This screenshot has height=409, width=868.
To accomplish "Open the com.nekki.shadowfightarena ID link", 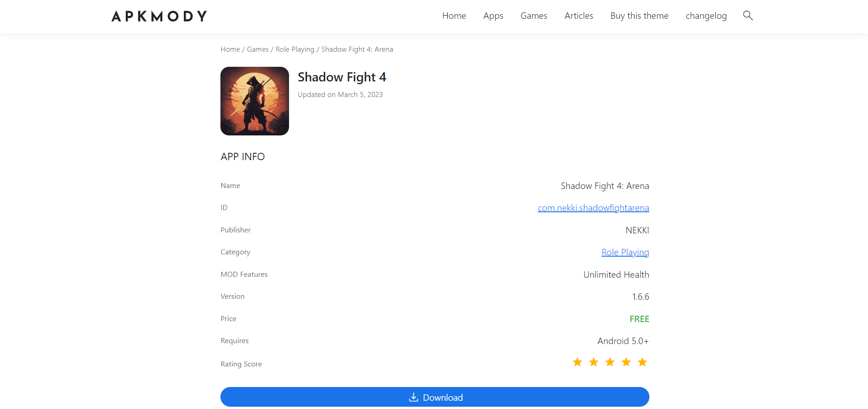I will pos(593,208).
